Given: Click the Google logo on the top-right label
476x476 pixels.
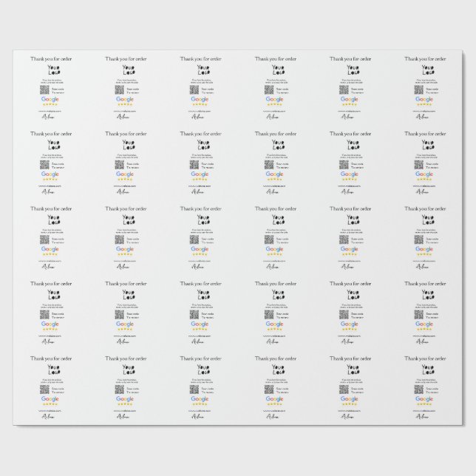Looking at the screenshot, I should point(424,100).
